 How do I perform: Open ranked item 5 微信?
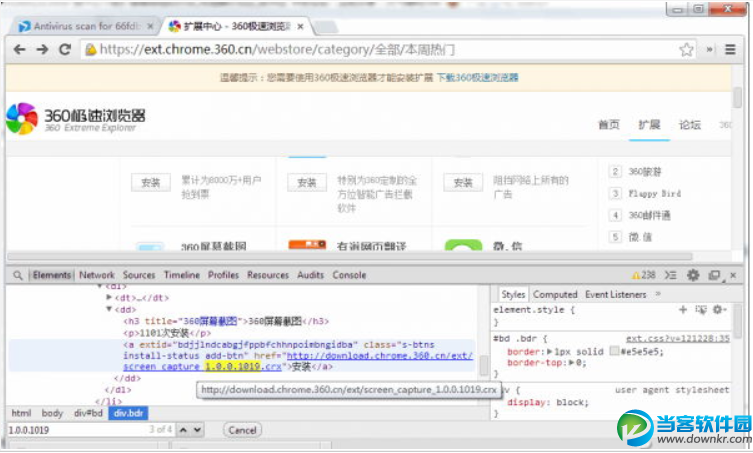pos(640,237)
